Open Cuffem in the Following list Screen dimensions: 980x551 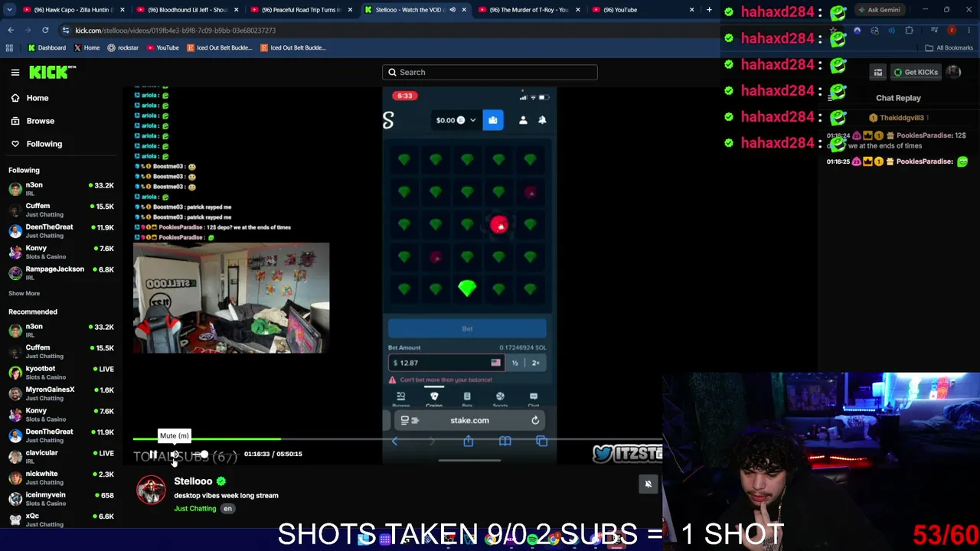pos(61,210)
